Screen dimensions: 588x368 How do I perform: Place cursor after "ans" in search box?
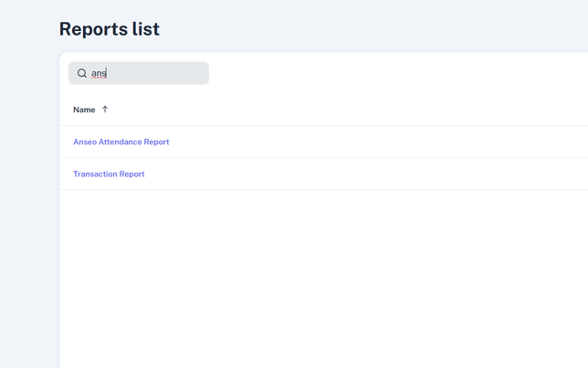click(x=108, y=73)
